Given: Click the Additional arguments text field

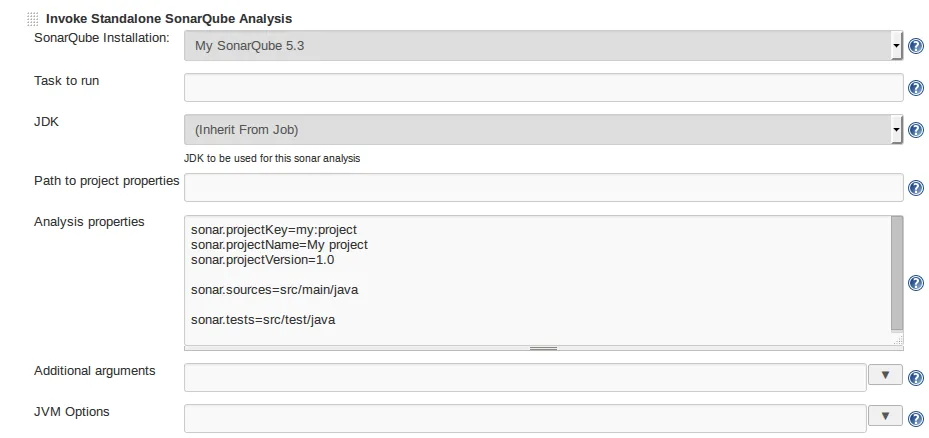Looking at the screenshot, I should pos(525,377).
